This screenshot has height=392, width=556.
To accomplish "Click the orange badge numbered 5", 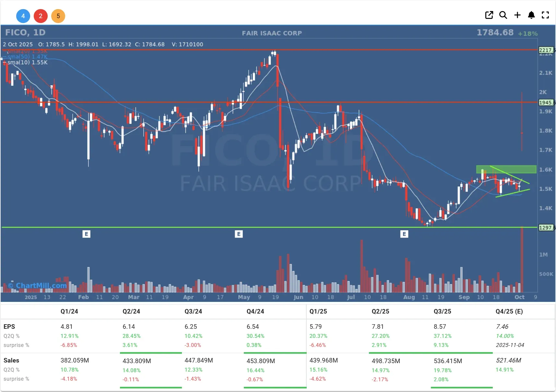I will click(x=58, y=16).
